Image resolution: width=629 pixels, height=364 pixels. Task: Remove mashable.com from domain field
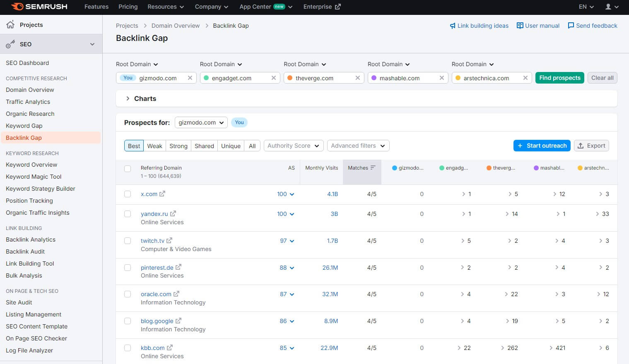tap(442, 78)
